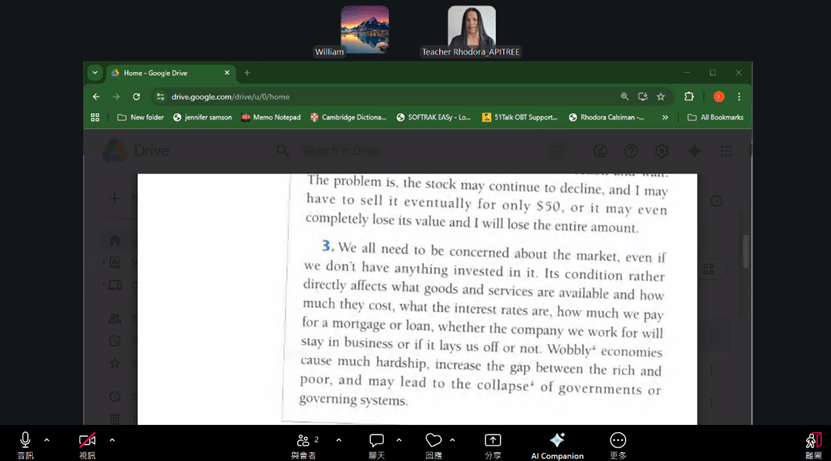Open the chat panel

(x=376, y=444)
